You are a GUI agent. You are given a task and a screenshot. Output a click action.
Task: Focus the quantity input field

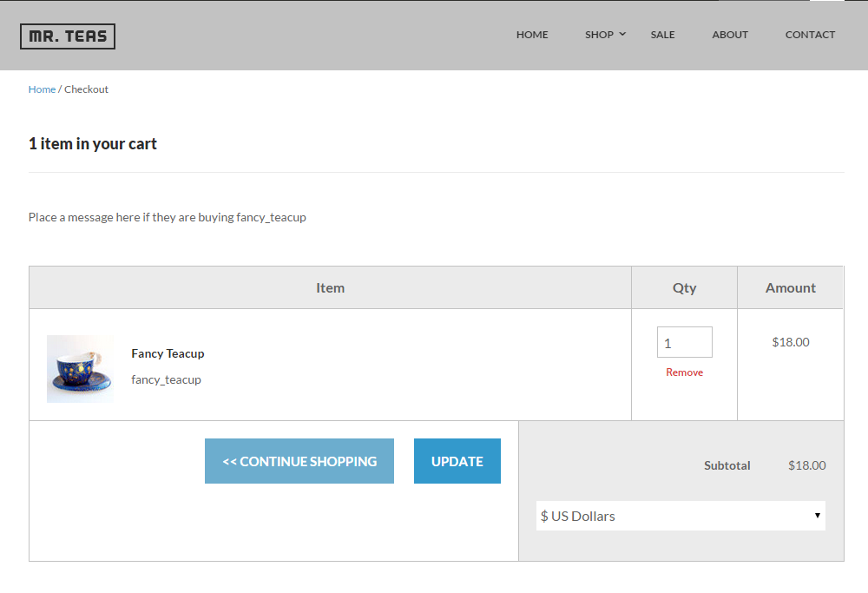pos(684,342)
